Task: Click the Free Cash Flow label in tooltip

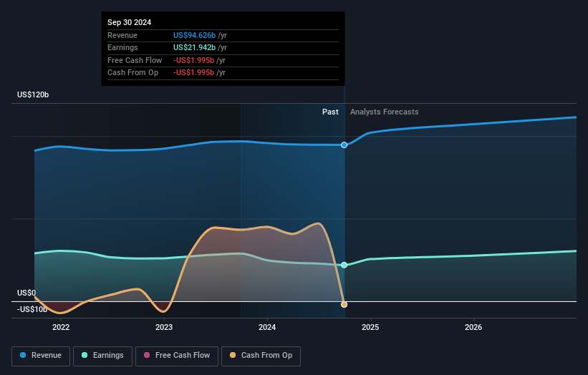Action: [x=135, y=60]
